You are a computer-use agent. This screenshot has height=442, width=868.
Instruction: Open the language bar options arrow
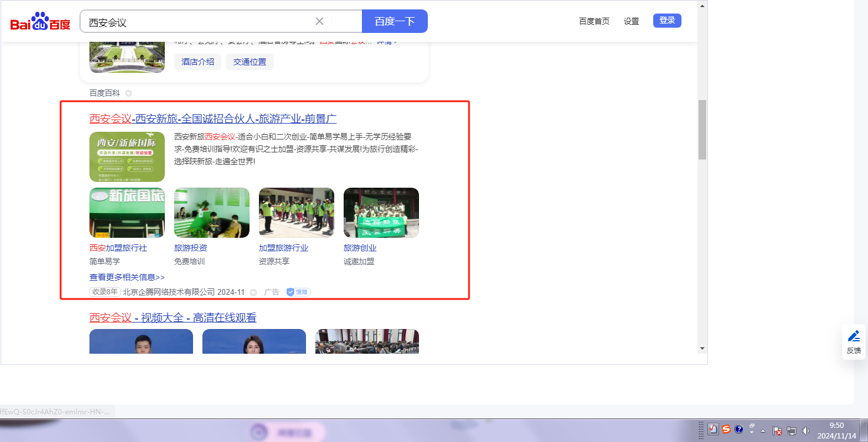tap(752, 433)
